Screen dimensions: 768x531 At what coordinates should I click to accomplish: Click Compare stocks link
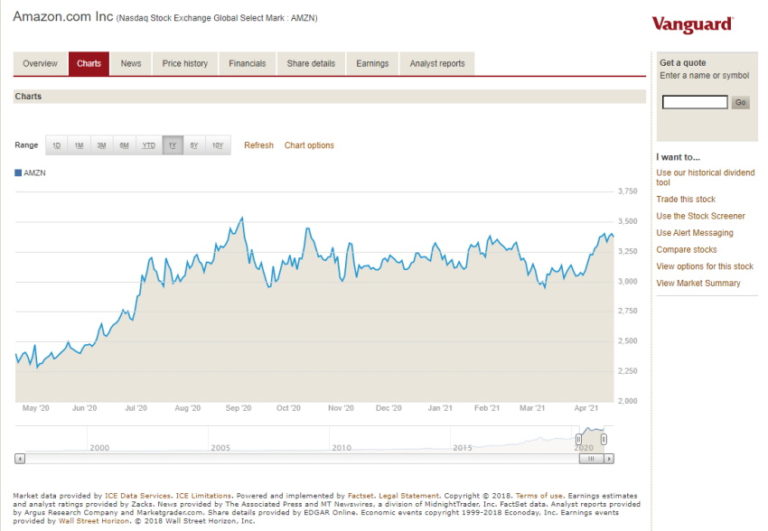pyautogui.click(x=686, y=250)
